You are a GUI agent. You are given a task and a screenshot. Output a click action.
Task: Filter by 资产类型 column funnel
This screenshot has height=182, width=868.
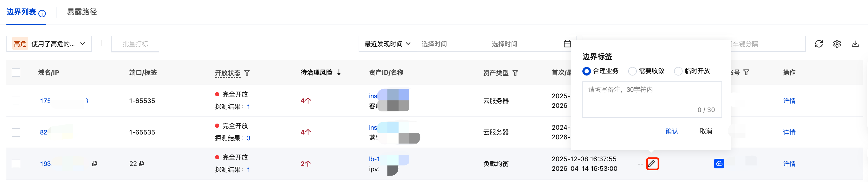coord(515,73)
